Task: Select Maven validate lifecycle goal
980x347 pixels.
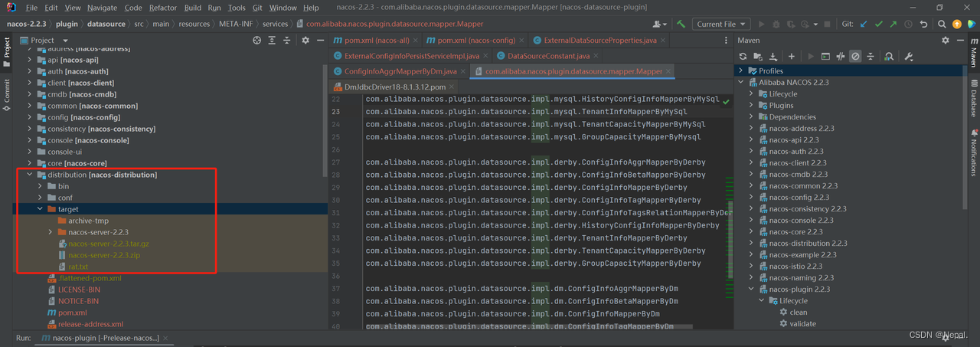Action: pyautogui.click(x=802, y=324)
